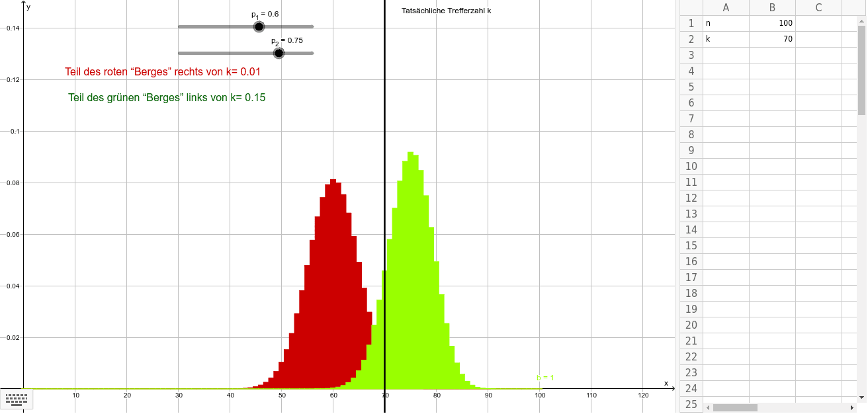The image size is (868, 414).
Task: Click the spreadsheet scroll up arrow
Action: [x=861, y=21]
